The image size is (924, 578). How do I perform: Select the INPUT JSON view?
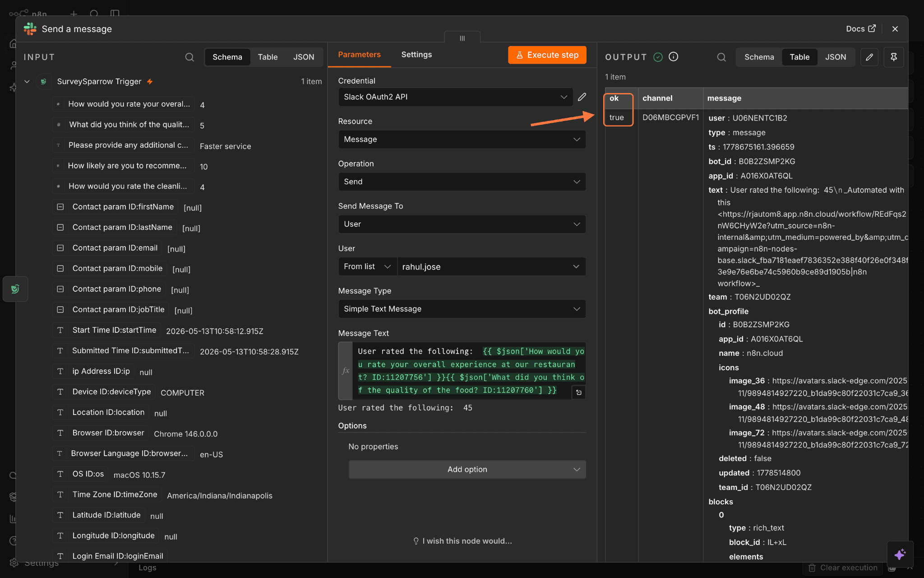click(x=304, y=57)
